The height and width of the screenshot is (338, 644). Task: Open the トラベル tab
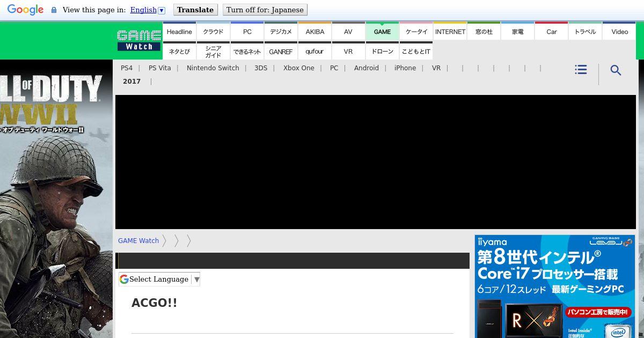click(586, 31)
